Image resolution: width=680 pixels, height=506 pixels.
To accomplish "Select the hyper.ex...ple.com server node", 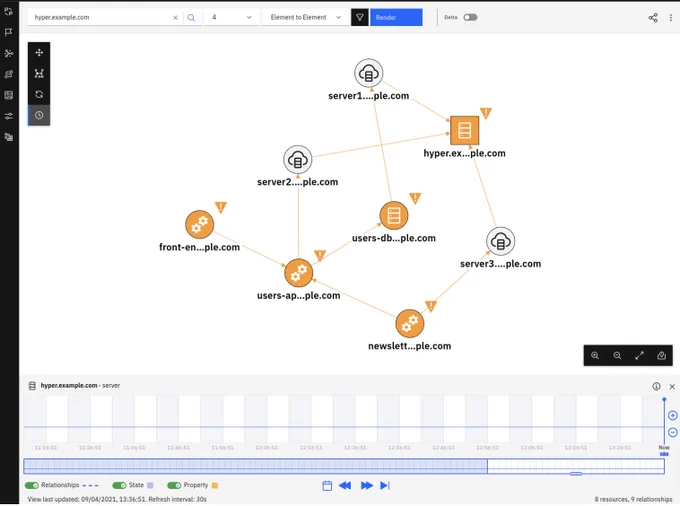I will point(464,130).
